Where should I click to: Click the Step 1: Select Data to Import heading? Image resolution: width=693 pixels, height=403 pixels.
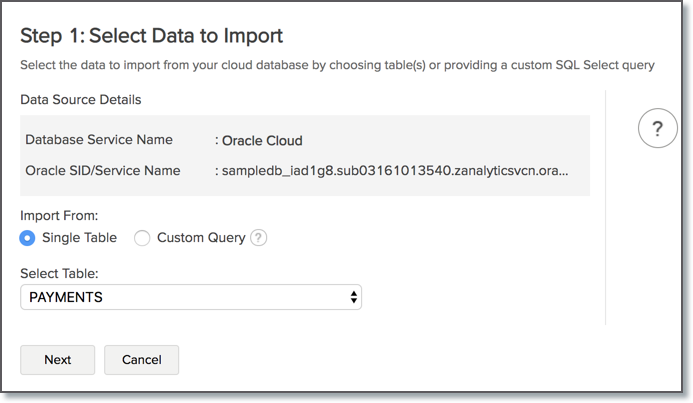coord(152,36)
